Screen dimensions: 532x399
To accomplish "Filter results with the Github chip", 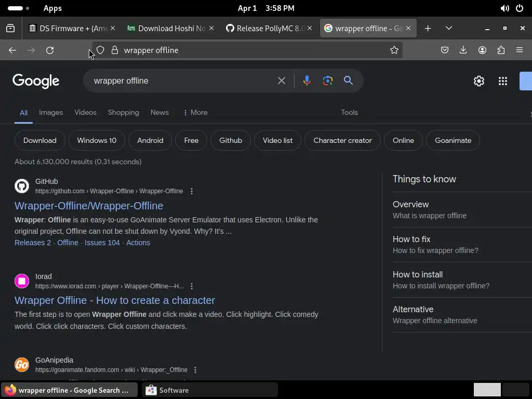I will pos(231,140).
